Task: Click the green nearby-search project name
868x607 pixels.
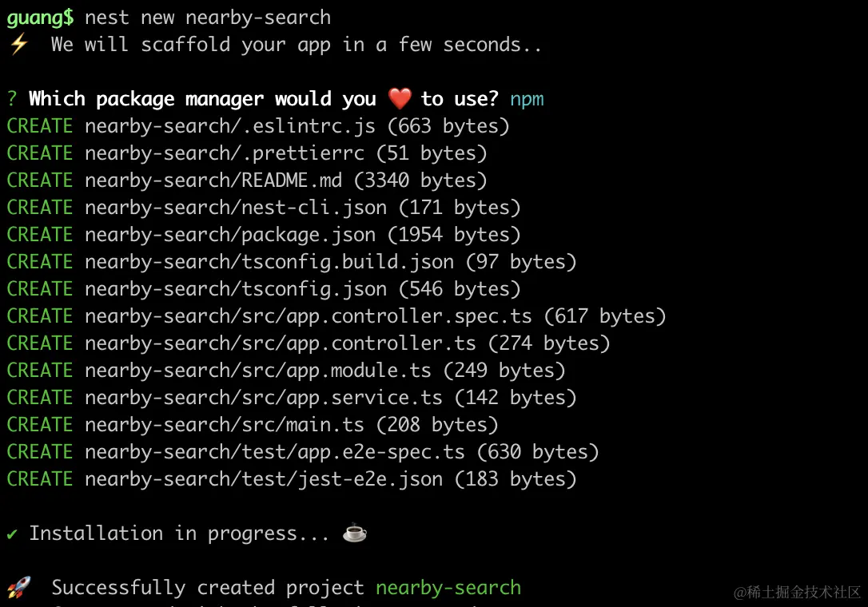Action: (x=448, y=588)
